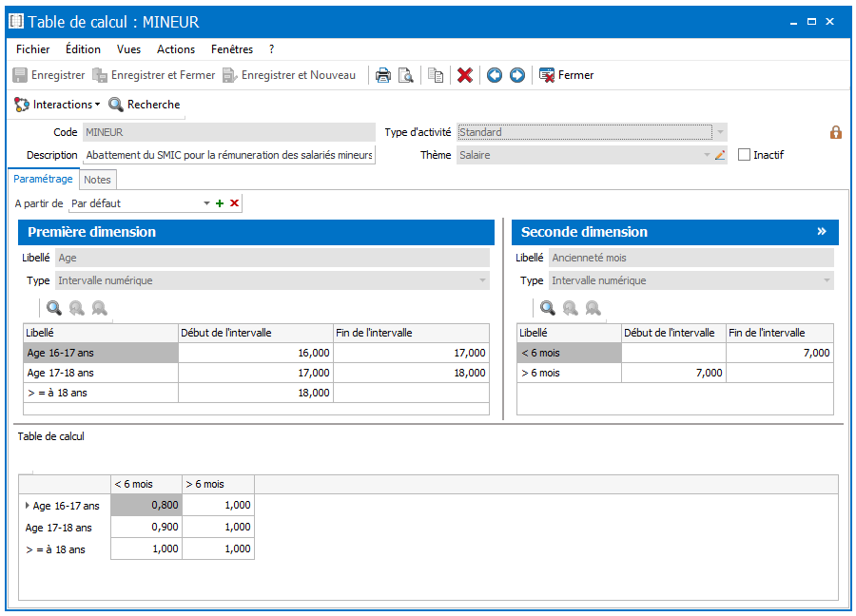
Task: Click the duplicate/copy icon in toolbar
Action: click(x=435, y=75)
